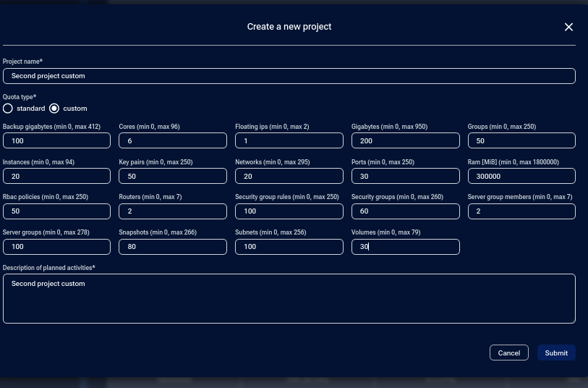
Task: Click the 'Description of planned activities*' label
Action: pos(48,268)
